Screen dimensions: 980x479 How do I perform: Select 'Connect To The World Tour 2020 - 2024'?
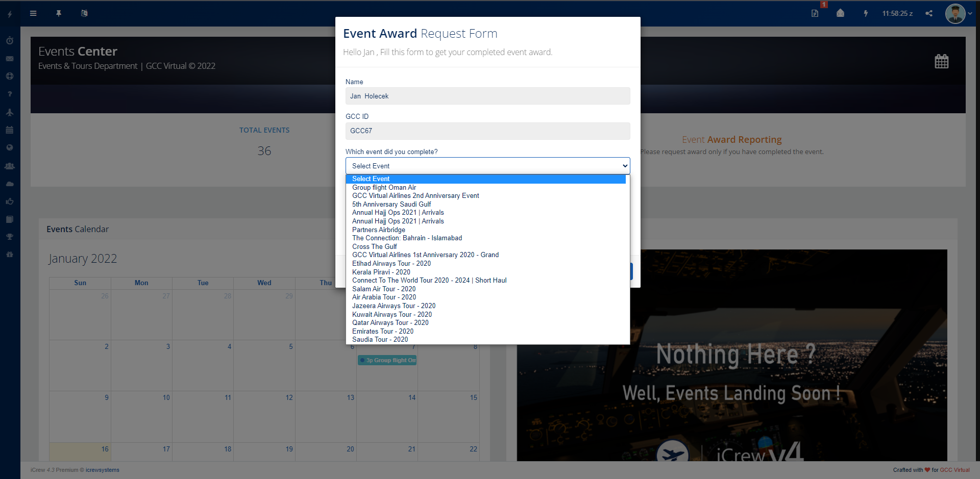point(486,281)
